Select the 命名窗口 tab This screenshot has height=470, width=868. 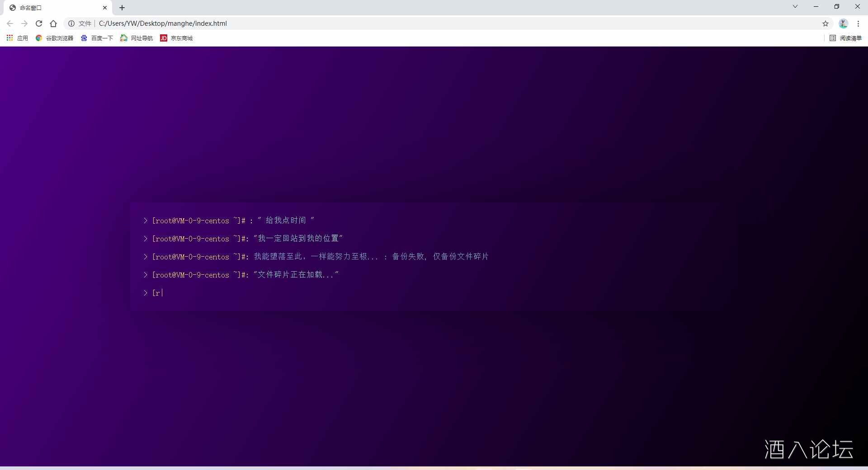pyautogui.click(x=57, y=8)
